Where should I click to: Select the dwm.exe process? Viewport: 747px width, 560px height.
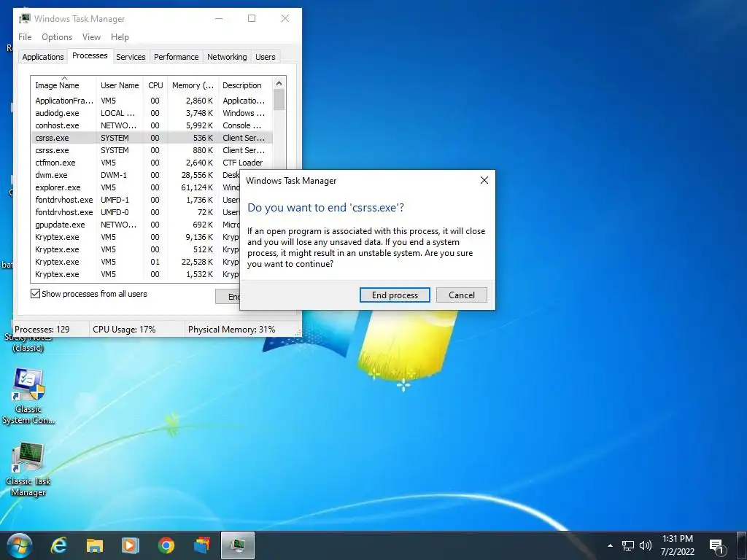[136, 175]
